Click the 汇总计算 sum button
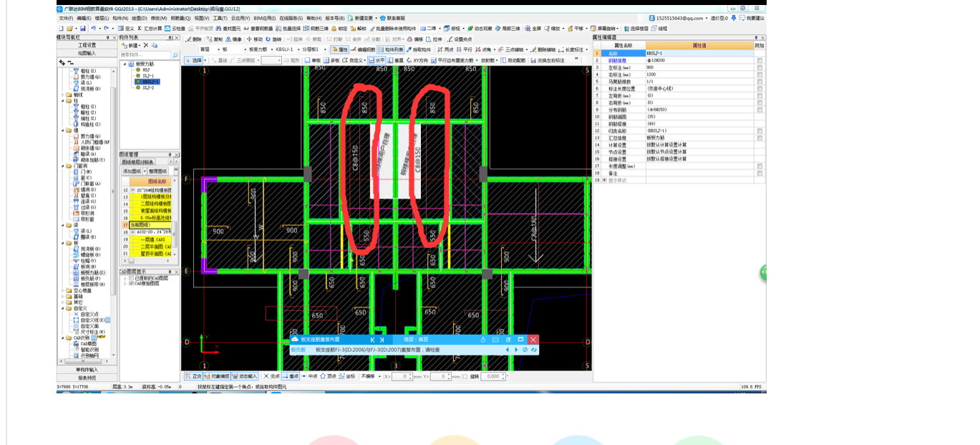Viewport: 980px width, 445px height. [150, 29]
